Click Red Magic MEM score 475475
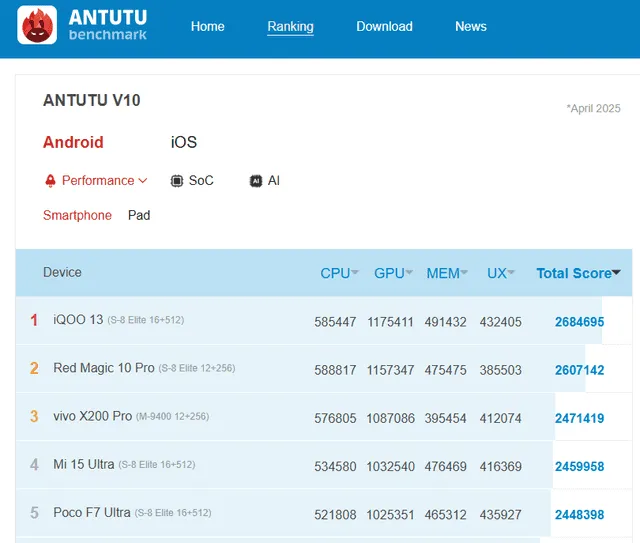The width and height of the screenshot is (640, 543). pyautogui.click(x=445, y=370)
